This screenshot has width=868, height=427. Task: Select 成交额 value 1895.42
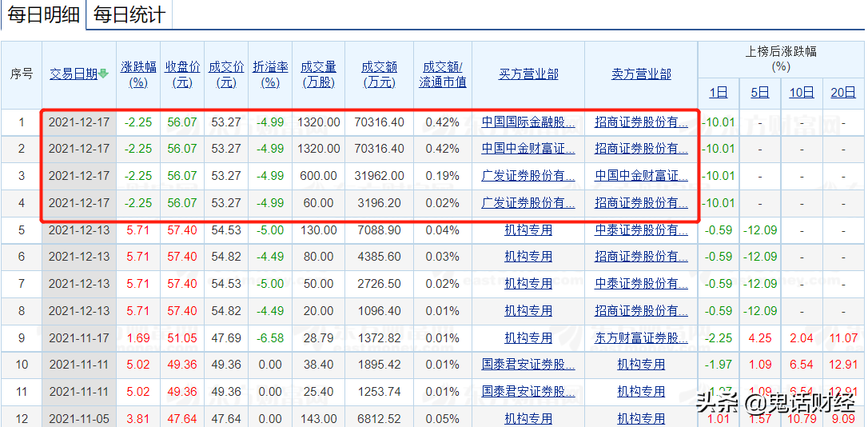point(379,365)
